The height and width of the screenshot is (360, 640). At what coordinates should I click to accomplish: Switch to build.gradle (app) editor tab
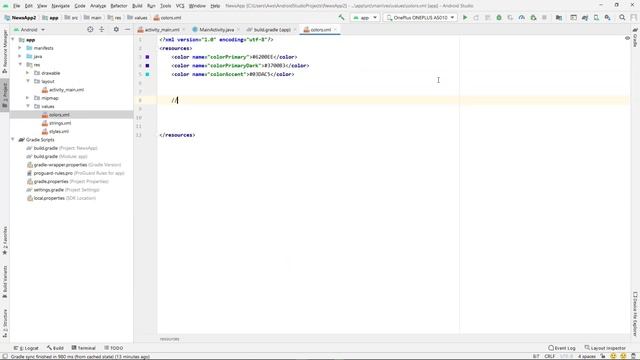click(x=272, y=30)
